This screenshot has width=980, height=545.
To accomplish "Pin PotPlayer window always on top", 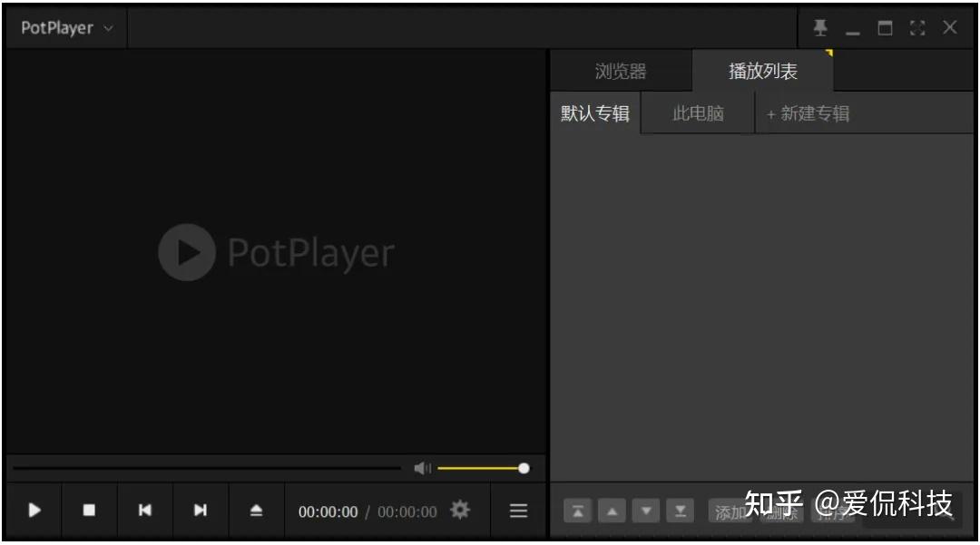I will click(820, 28).
